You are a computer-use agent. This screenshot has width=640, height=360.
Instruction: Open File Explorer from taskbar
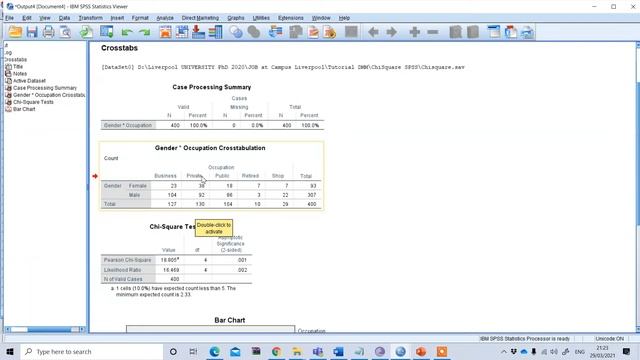(297, 351)
